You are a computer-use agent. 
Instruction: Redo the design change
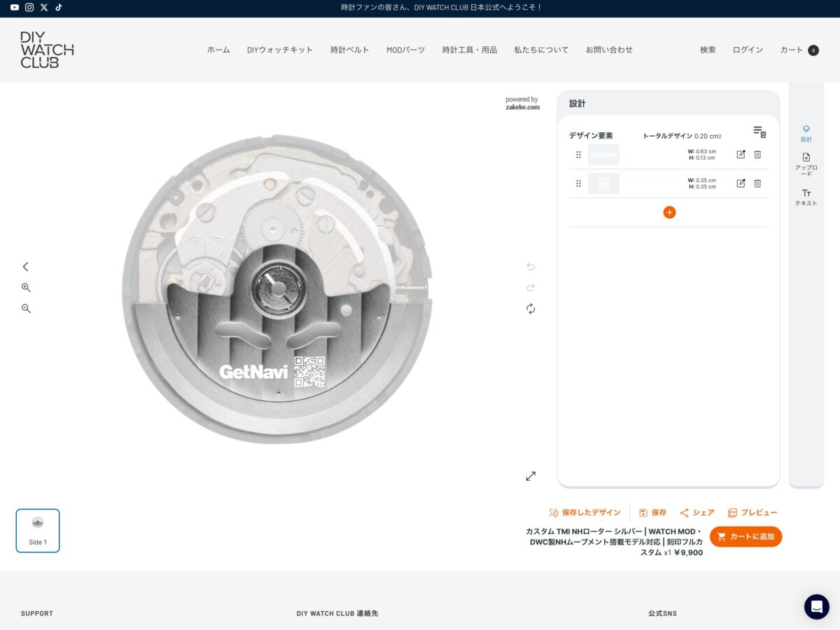pos(531,288)
